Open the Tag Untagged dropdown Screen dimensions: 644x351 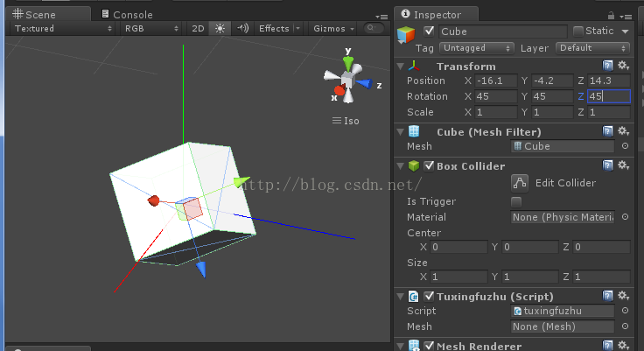[476, 48]
